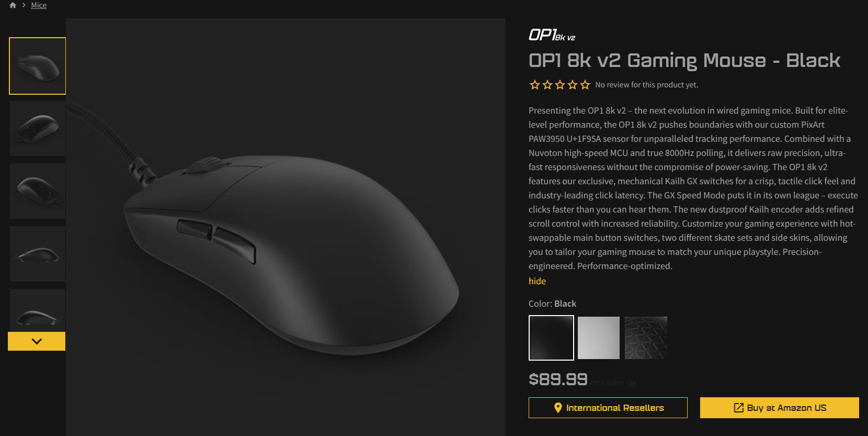Click the fifth rating star
This screenshot has width=868, height=436.
[585, 85]
